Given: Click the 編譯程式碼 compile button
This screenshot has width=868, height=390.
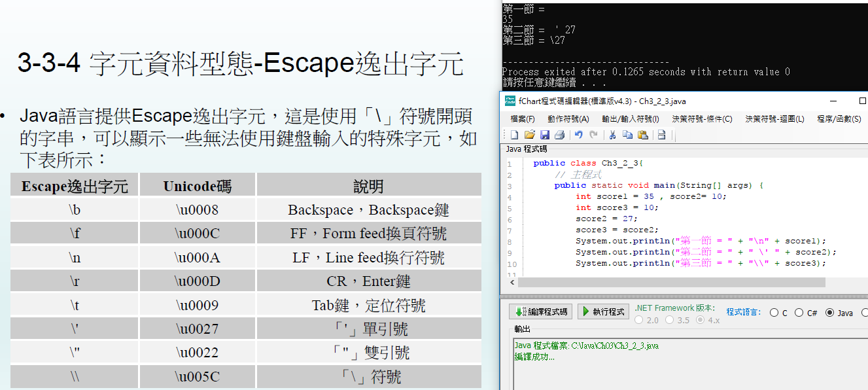Looking at the screenshot, I should click(x=541, y=311).
